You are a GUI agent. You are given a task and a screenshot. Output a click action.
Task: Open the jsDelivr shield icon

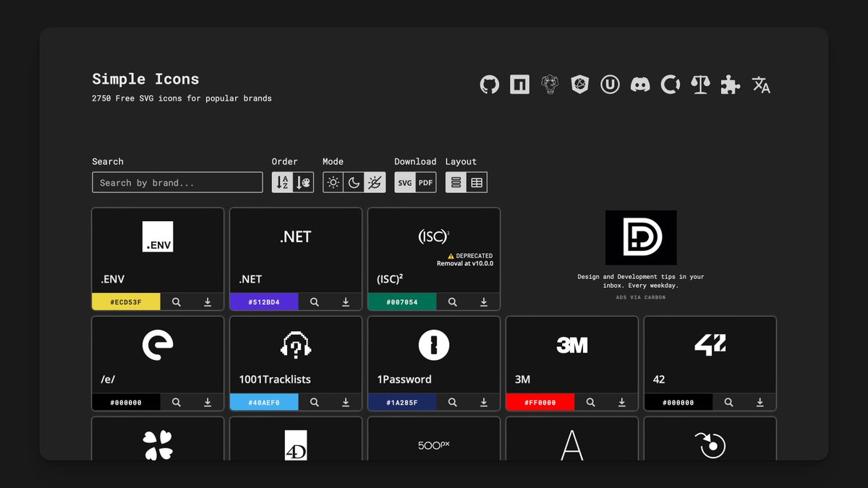click(x=579, y=85)
